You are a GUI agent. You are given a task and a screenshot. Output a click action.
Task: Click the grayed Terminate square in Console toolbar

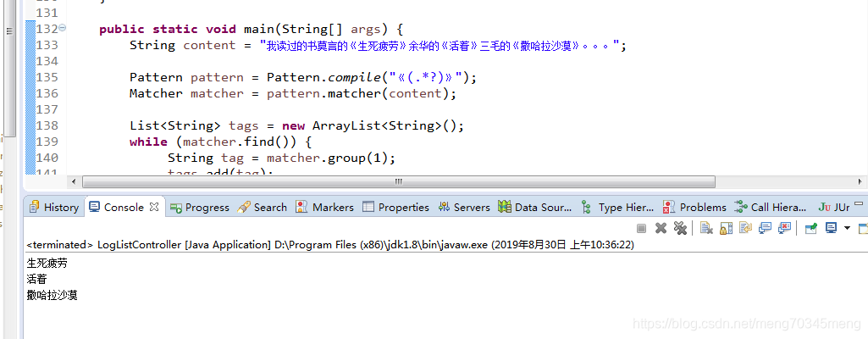642,228
